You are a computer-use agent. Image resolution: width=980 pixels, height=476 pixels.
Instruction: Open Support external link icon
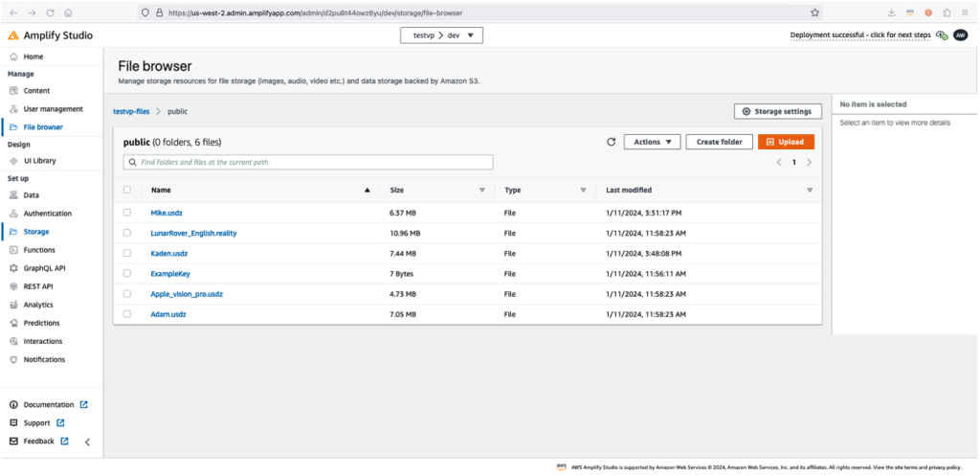point(60,422)
